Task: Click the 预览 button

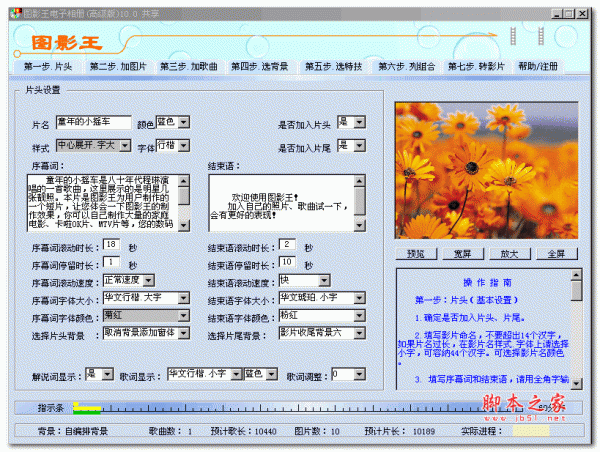Action: pyautogui.click(x=416, y=254)
